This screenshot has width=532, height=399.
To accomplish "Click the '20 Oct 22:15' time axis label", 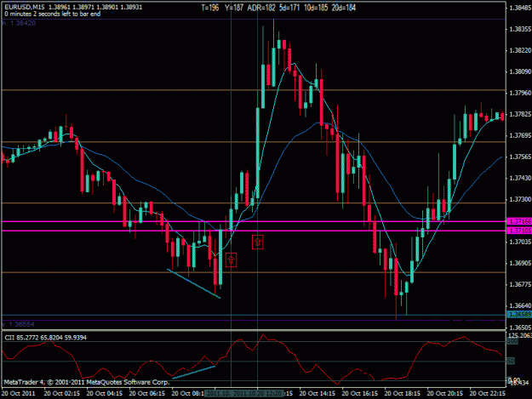I will pos(487,393).
